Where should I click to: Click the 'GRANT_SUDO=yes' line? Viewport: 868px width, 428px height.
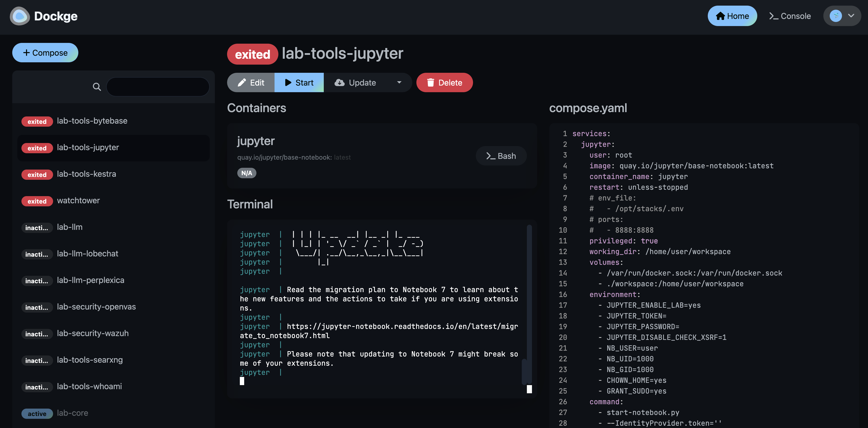[636, 391]
